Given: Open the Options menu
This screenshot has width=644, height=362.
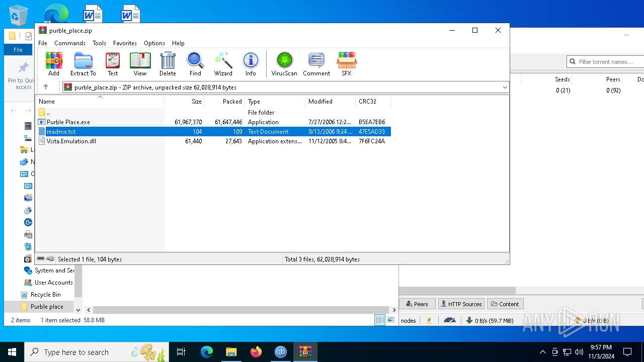Looking at the screenshot, I should [x=154, y=43].
